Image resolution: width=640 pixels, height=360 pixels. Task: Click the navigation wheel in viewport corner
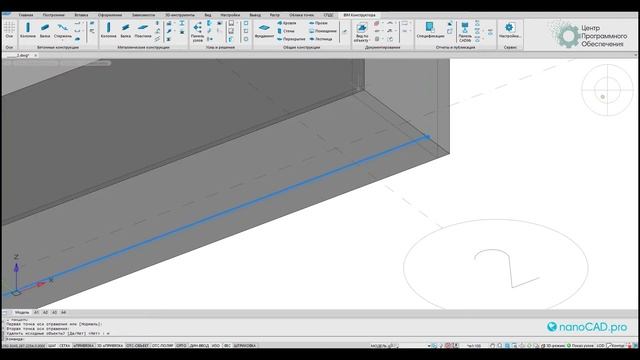tap(607, 90)
